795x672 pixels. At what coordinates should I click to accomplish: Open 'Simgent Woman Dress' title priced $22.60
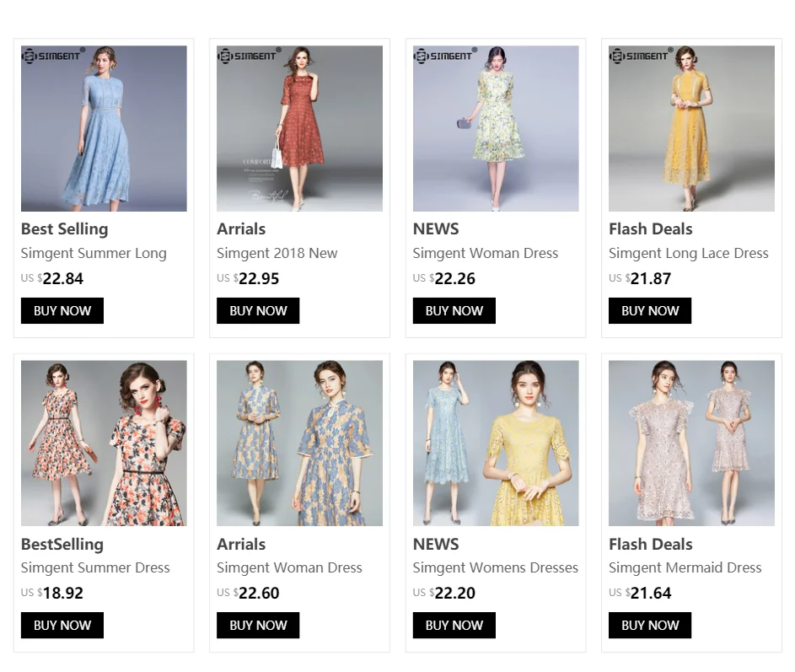[289, 567]
